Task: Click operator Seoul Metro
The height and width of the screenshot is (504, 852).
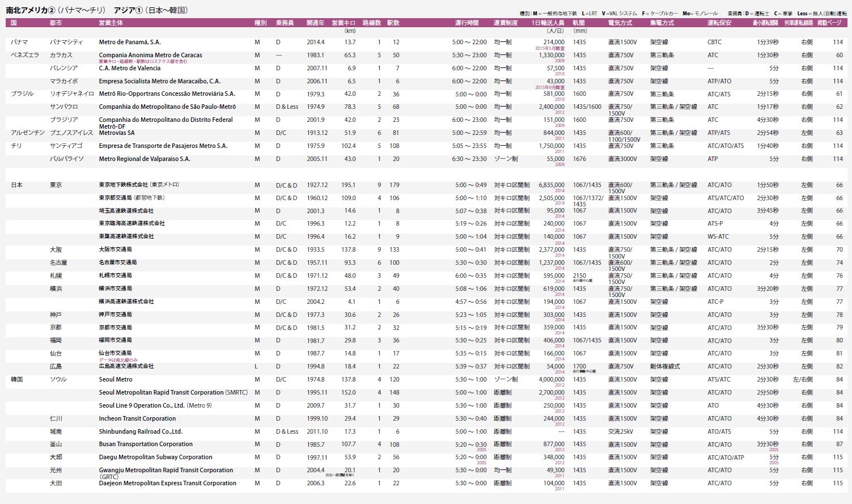Action: click(116, 380)
